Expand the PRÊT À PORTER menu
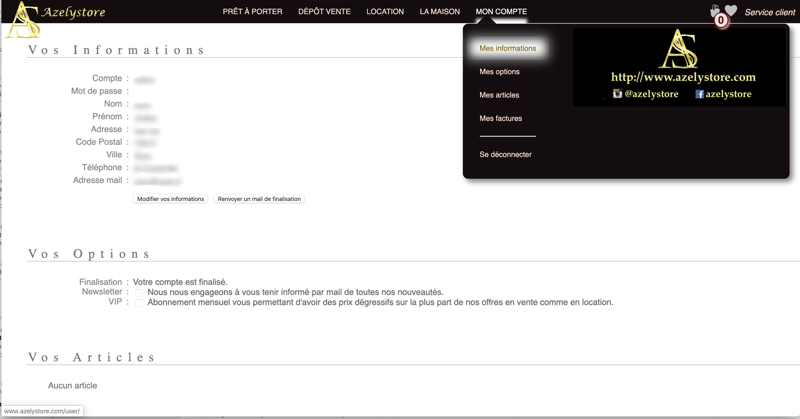Image resolution: width=800 pixels, height=419 pixels. (x=252, y=12)
